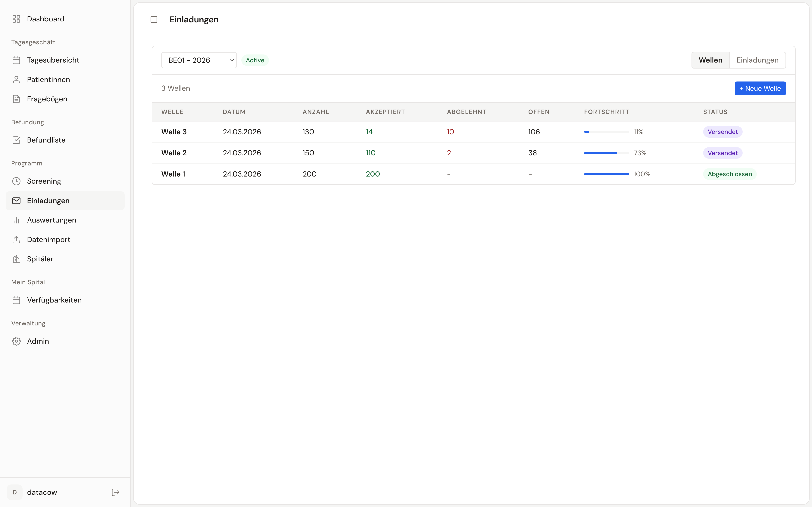Click the Dashboard grid icon
Screen dimensions: 812x507
(x=16, y=19)
